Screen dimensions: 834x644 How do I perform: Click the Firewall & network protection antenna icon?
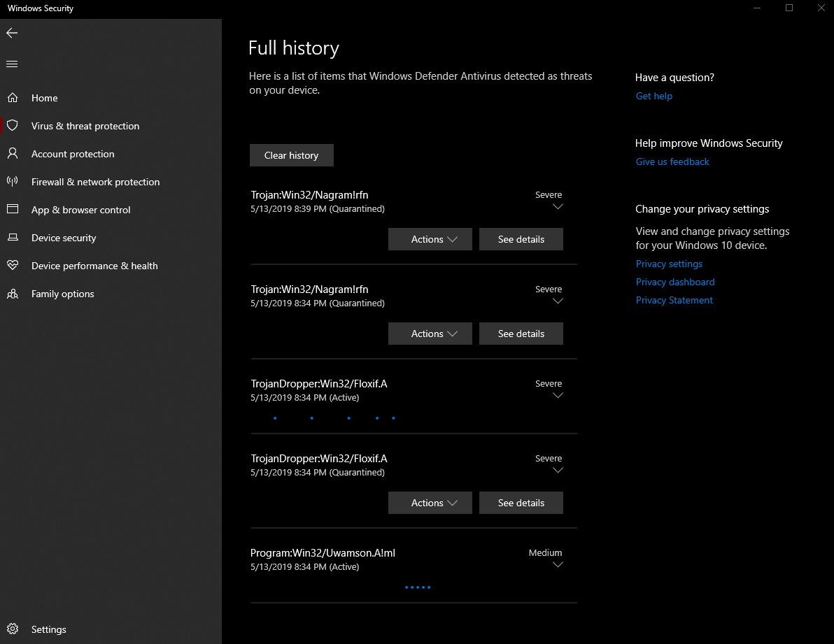tap(13, 182)
